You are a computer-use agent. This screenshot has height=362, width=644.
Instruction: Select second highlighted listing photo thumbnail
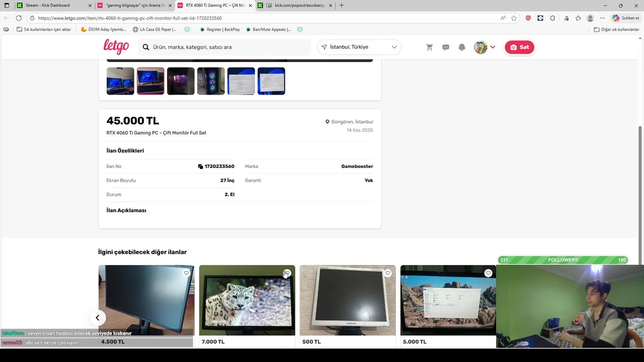coord(150,81)
